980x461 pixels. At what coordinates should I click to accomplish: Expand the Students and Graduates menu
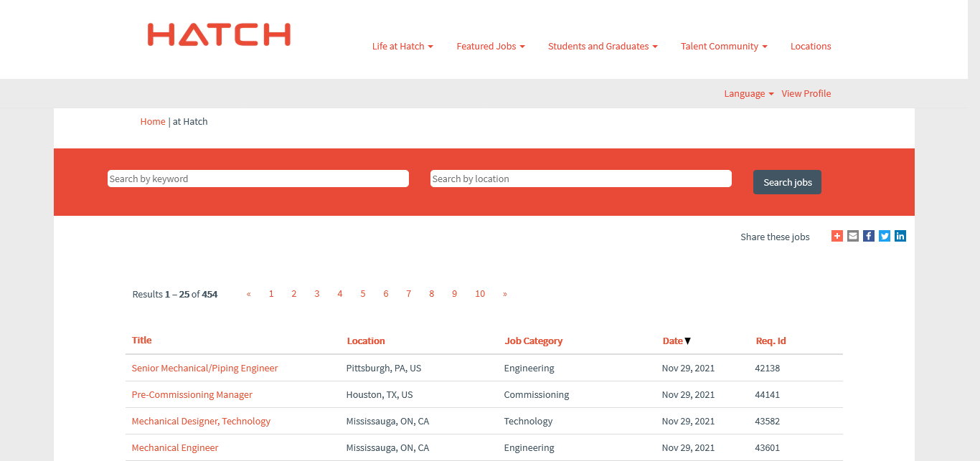point(603,47)
